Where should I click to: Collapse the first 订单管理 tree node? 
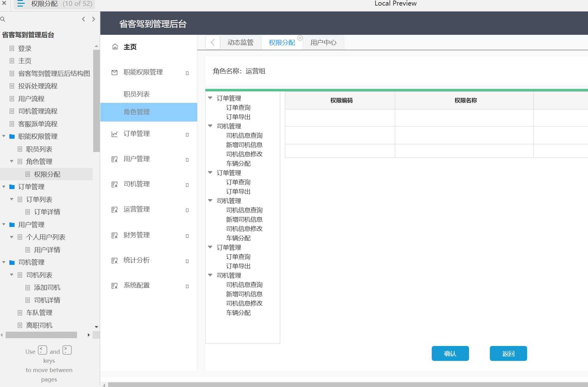tap(210, 98)
